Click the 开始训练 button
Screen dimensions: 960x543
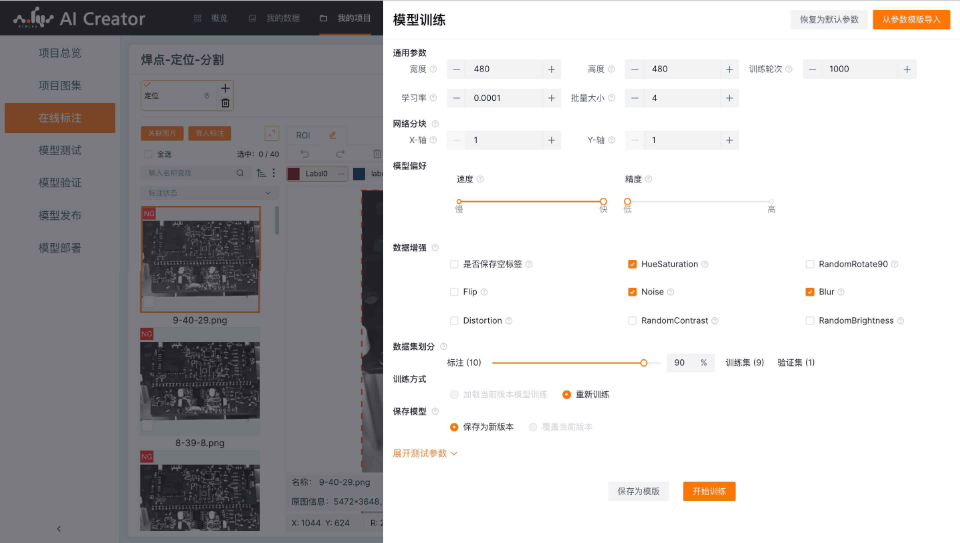(709, 492)
